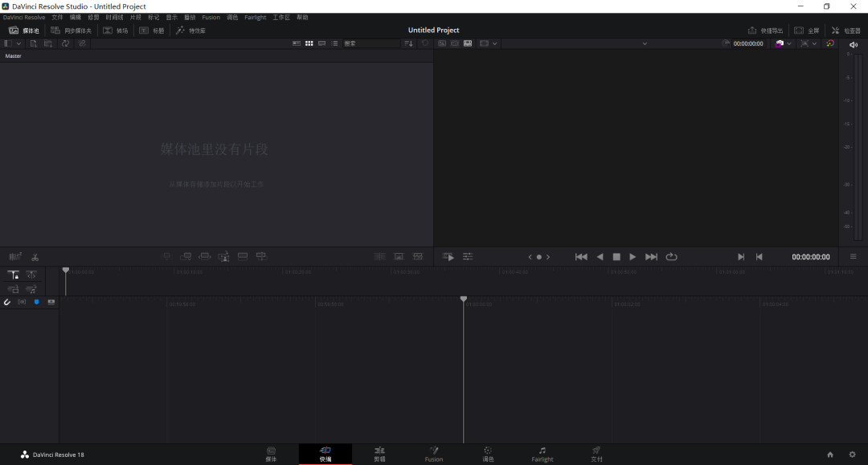Click the 快捷导出 quick export button
The image size is (868, 465).
(765, 31)
